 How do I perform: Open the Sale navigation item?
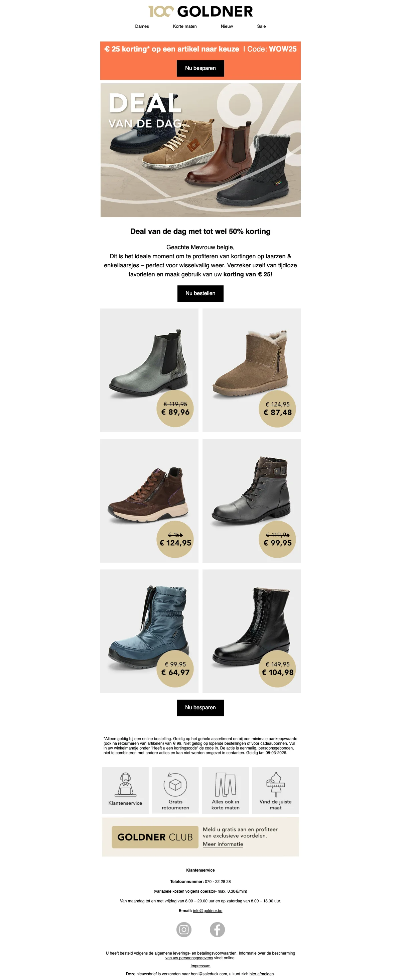(262, 26)
